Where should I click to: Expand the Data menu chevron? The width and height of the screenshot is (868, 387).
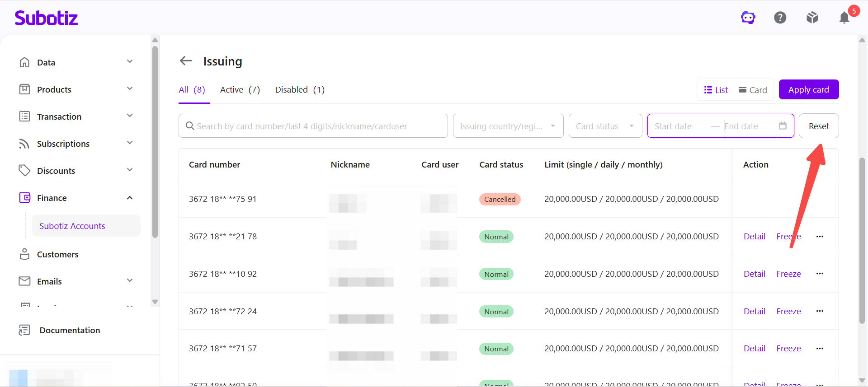click(130, 61)
